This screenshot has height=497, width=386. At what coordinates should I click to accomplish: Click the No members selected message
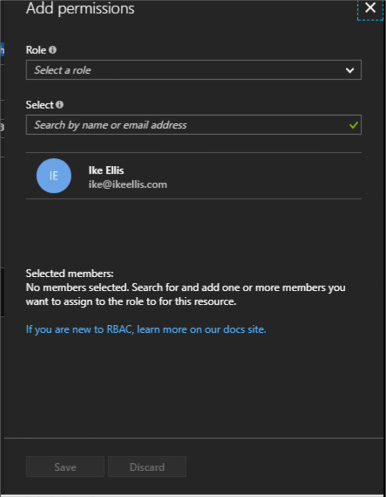coord(186,294)
